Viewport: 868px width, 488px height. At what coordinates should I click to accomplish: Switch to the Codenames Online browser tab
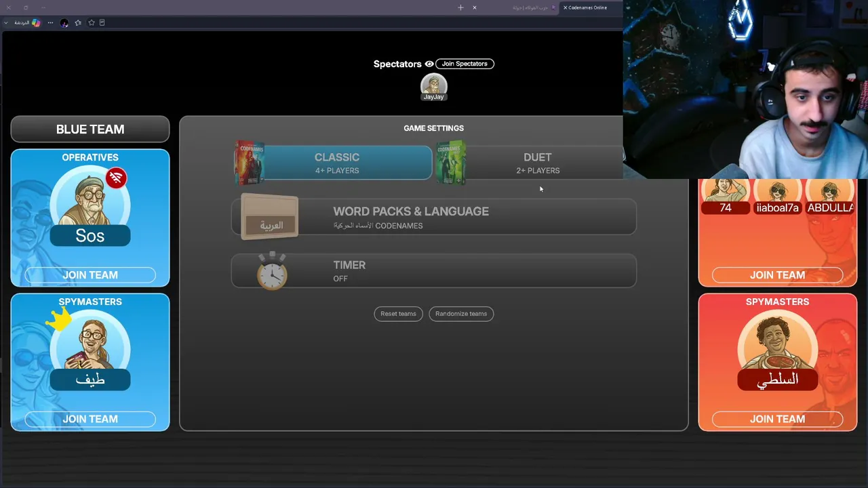click(587, 7)
